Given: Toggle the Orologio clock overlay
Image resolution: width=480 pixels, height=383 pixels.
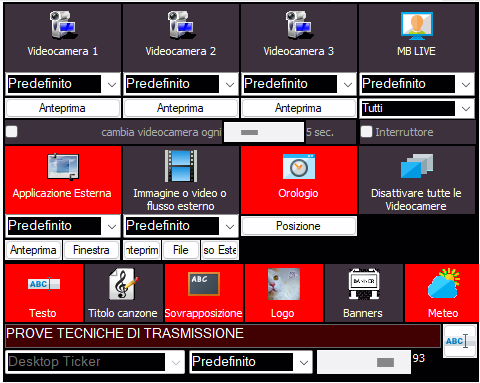Looking at the screenshot, I should pyautogui.click(x=299, y=180).
